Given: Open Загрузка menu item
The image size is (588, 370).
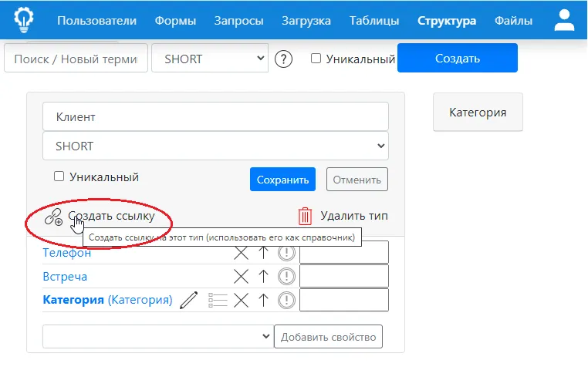Looking at the screenshot, I should click(x=306, y=21).
